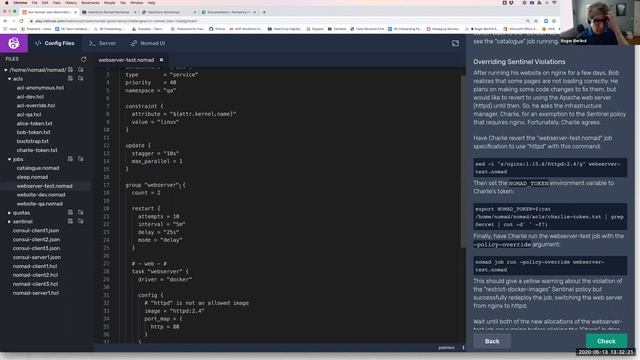This screenshot has height=360, width=640.
Task: Refresh the FILES tree
Action: pyautogui.click(x=84, y=59)
